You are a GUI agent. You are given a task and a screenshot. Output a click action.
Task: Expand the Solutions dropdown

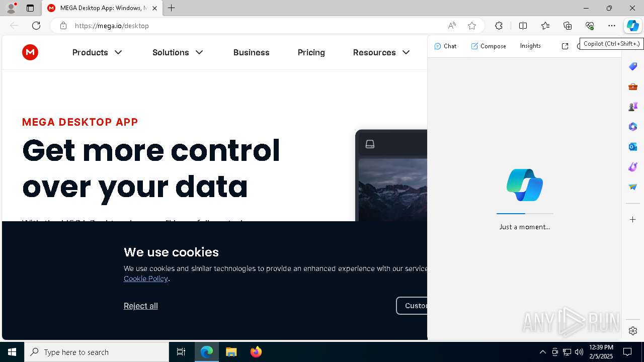(x=178, y=52)
